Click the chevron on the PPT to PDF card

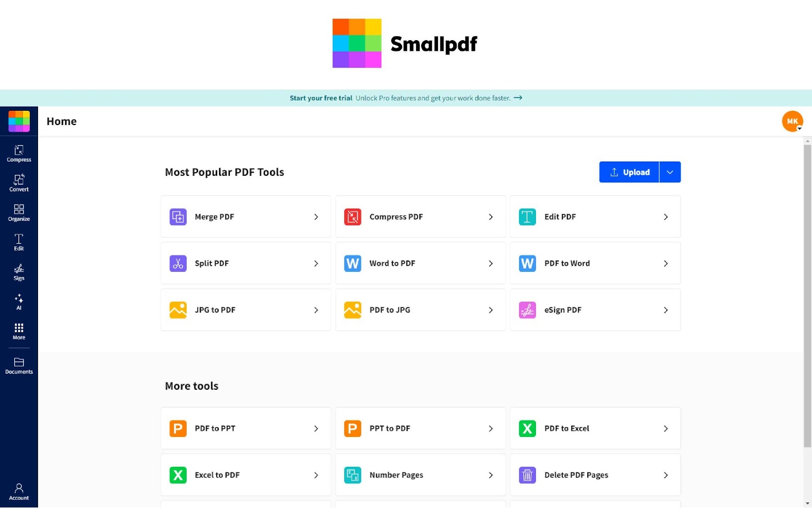point(491,429)
